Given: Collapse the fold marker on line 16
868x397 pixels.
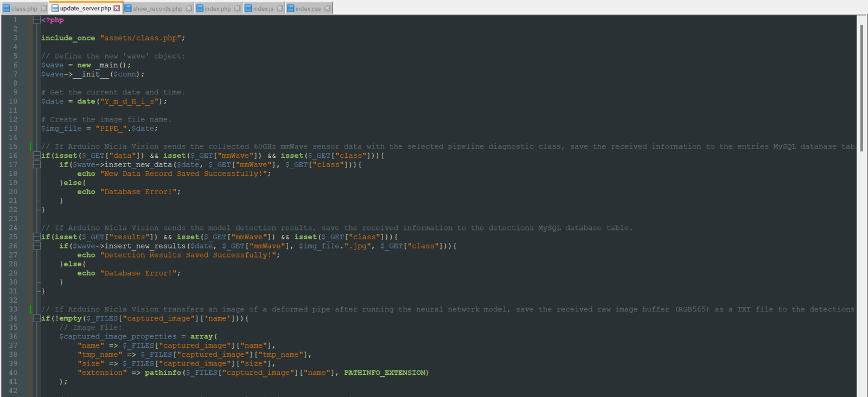Looking at the screenshot, I should [36, 156].
